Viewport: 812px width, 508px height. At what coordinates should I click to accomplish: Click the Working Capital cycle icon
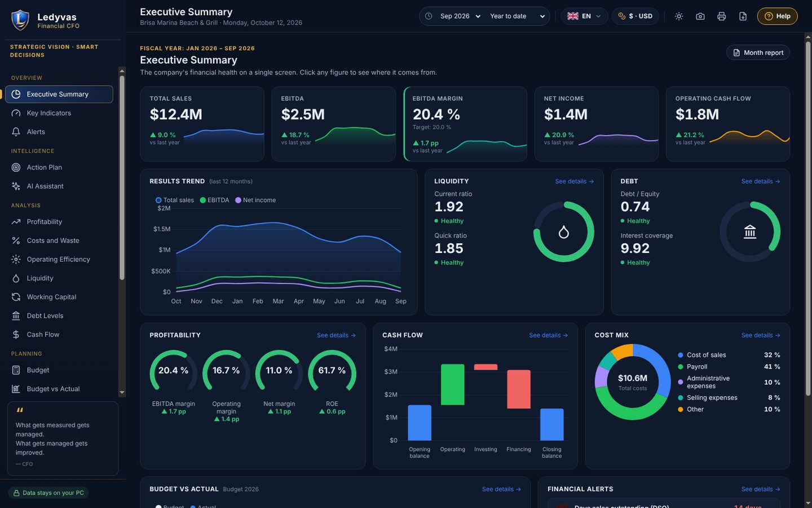(x=16, y=297)
